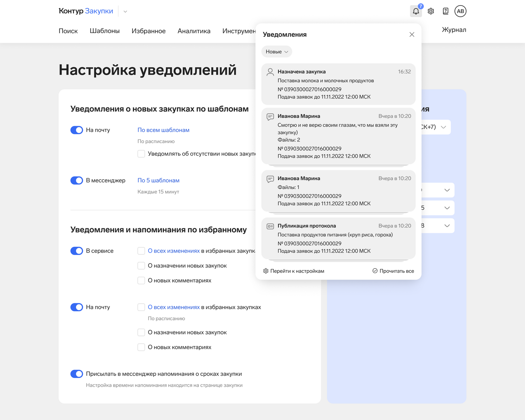Turn off the В сервисе toggle
This screenshot has height=420, width=525.
click(76, 251)
